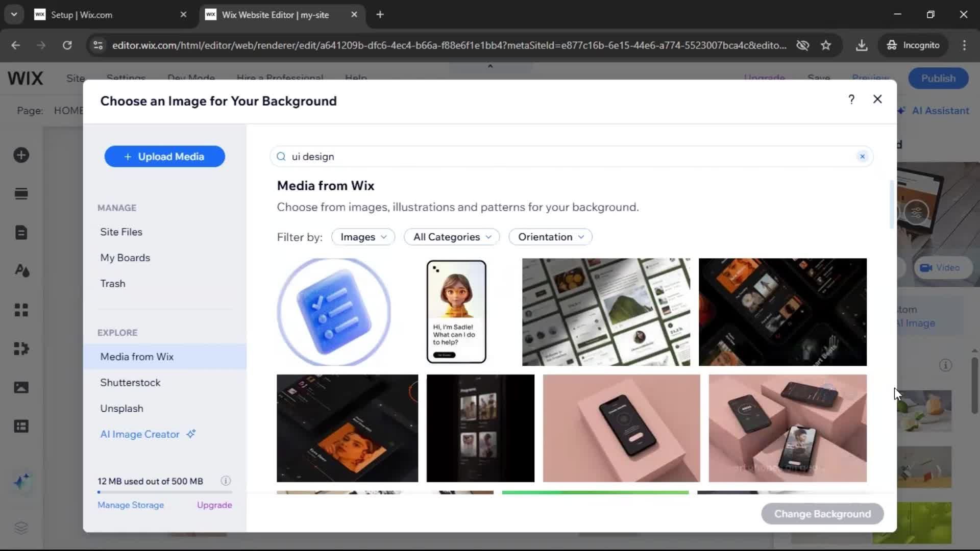Click the Publish button
The width and height of the screenshot is (980, 551).
click(x=938, y=78)
